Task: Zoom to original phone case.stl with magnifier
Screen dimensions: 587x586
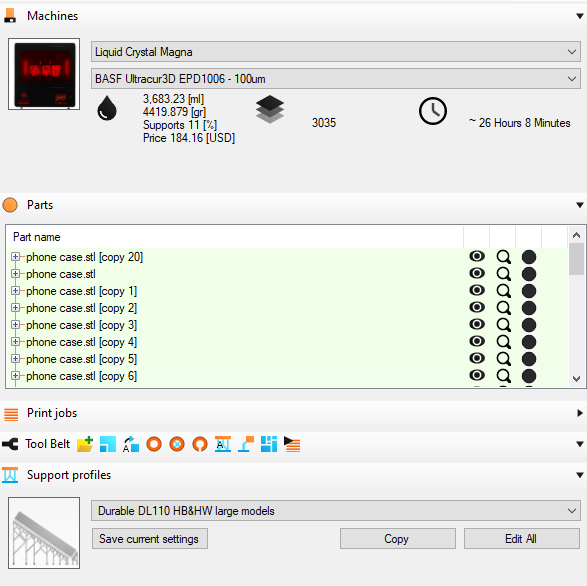Action: (x=504, y=274)
